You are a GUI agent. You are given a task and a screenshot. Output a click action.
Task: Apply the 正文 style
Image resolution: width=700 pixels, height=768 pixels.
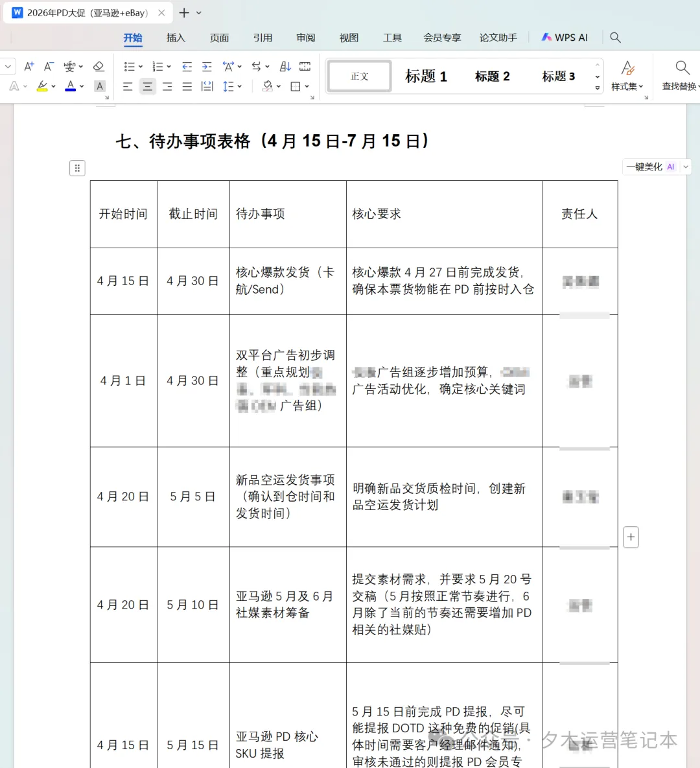360,76
